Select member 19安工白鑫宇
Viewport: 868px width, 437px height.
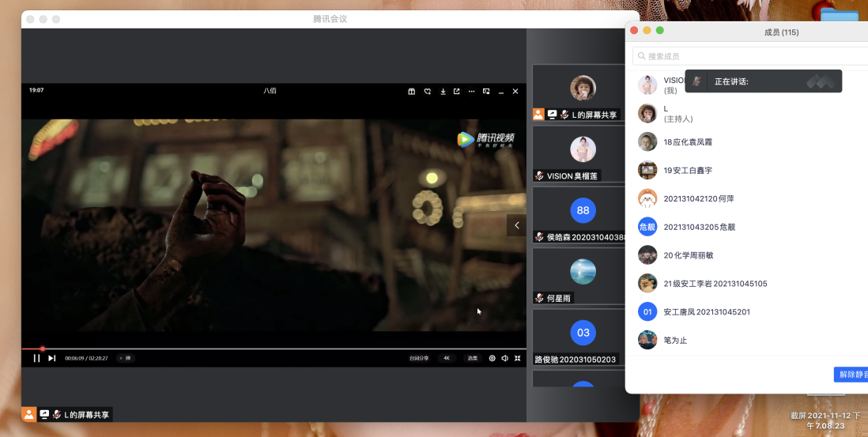click(747, 170)
